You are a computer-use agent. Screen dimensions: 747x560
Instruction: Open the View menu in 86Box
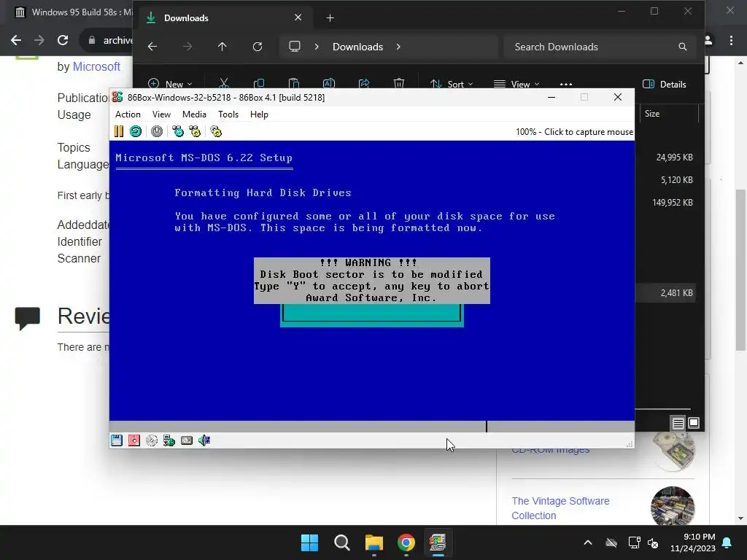pos(161,114)
